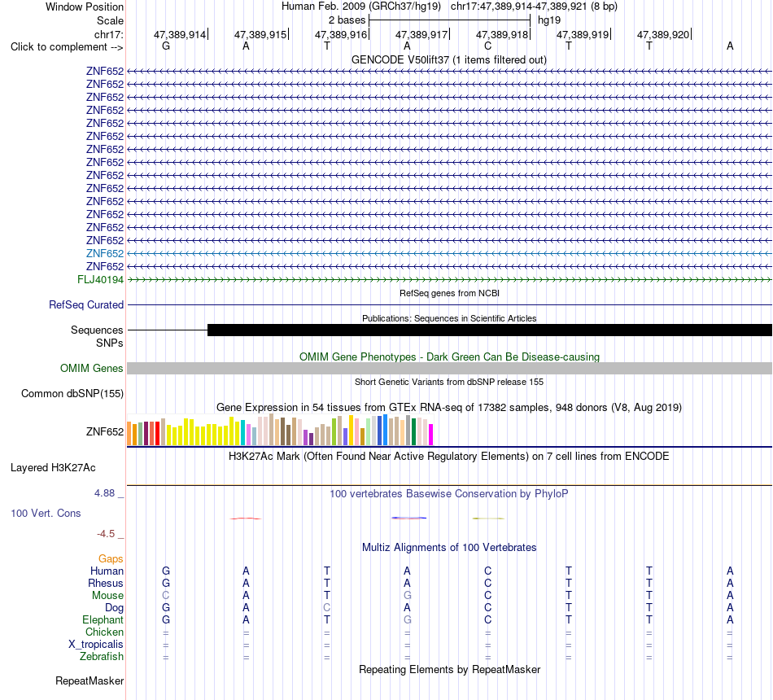Click the 'Click to complement -->' label
The height and width of the screenshot is (700, 773).
[x=67, y=47]
